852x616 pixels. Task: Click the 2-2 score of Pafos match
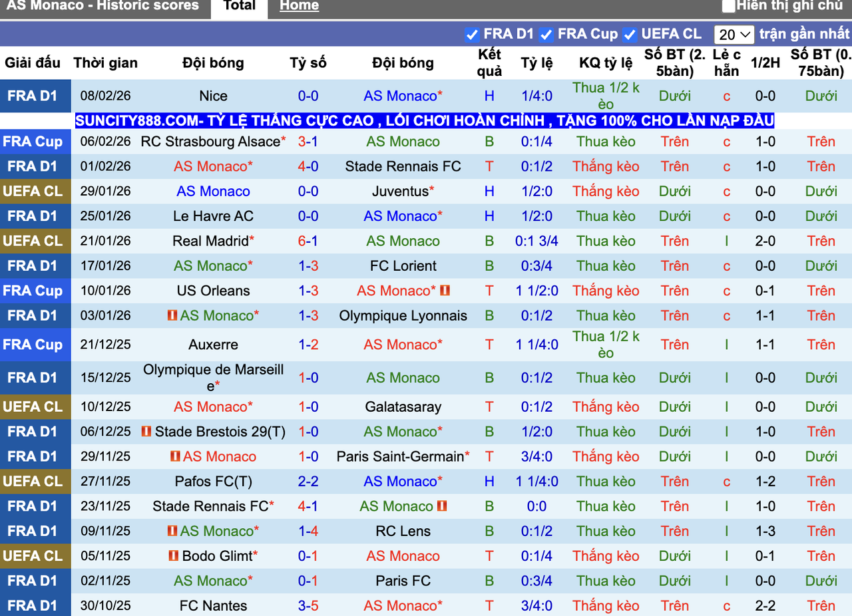coord(308,482)
